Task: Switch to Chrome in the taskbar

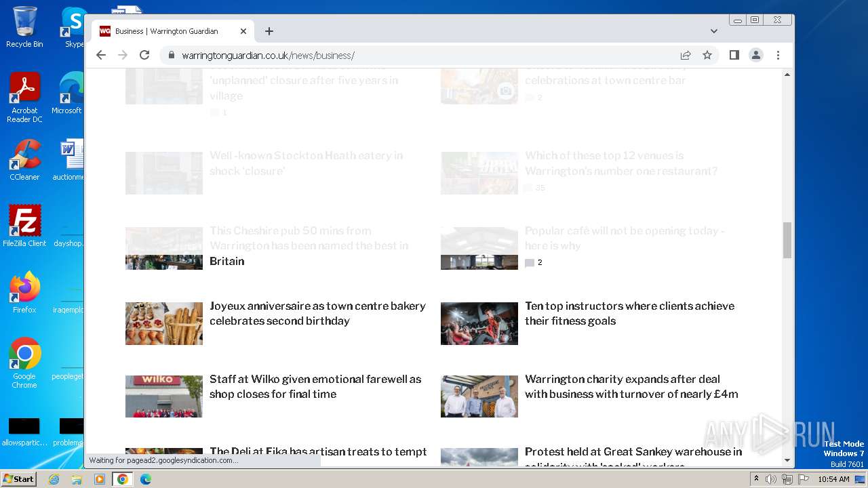Action: point(123,479)
